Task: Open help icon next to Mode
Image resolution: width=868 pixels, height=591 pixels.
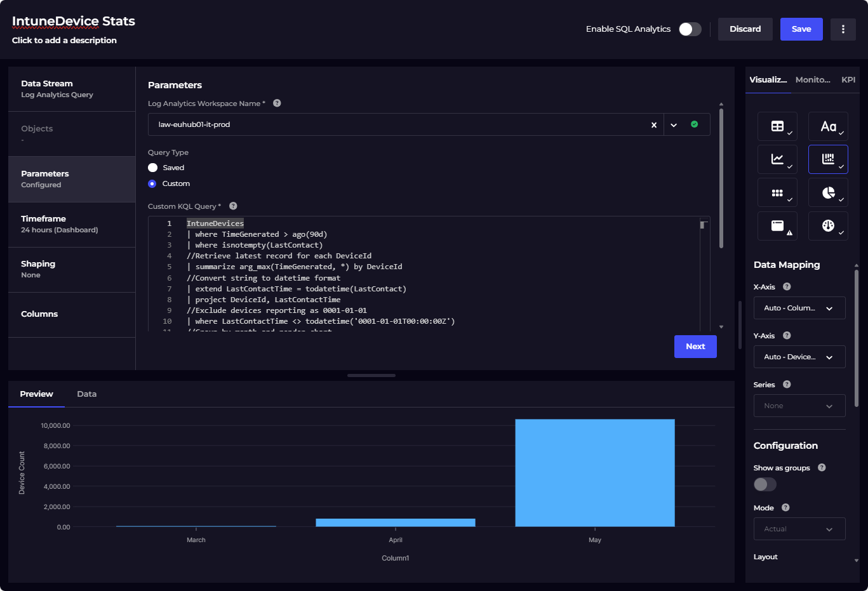Action: click(x=785, y=507)
